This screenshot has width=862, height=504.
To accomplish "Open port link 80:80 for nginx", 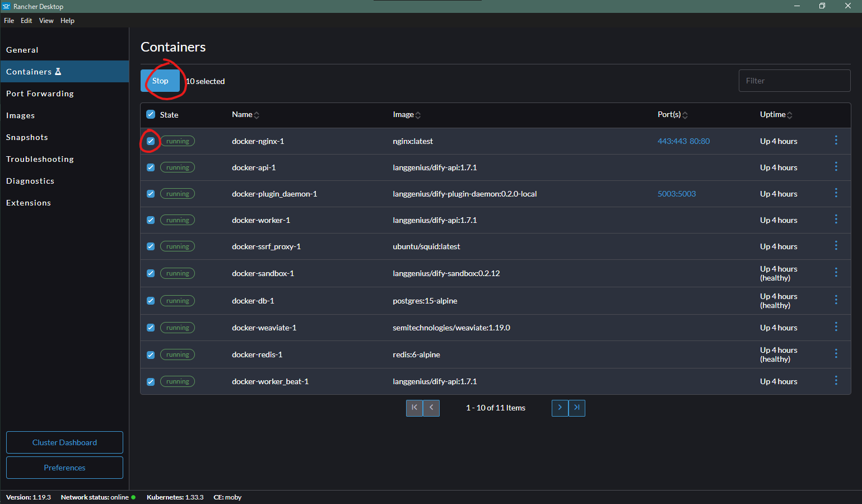I will [x=700, y=141].
